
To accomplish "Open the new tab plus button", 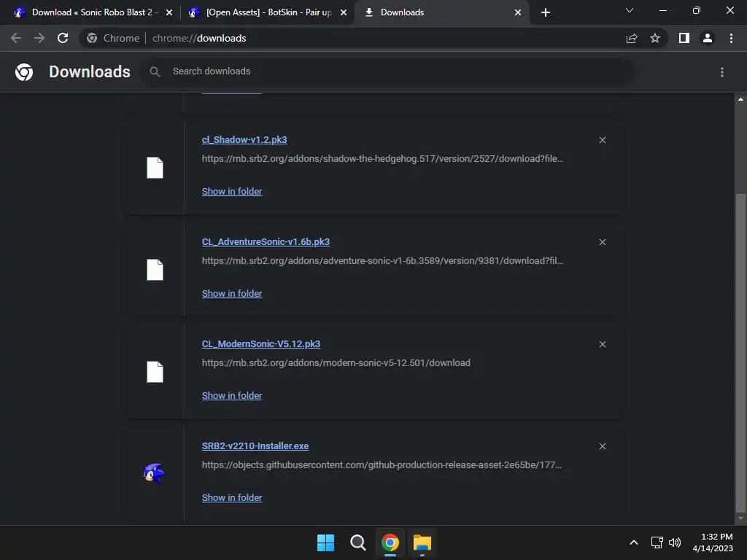I will click(546, 12).
